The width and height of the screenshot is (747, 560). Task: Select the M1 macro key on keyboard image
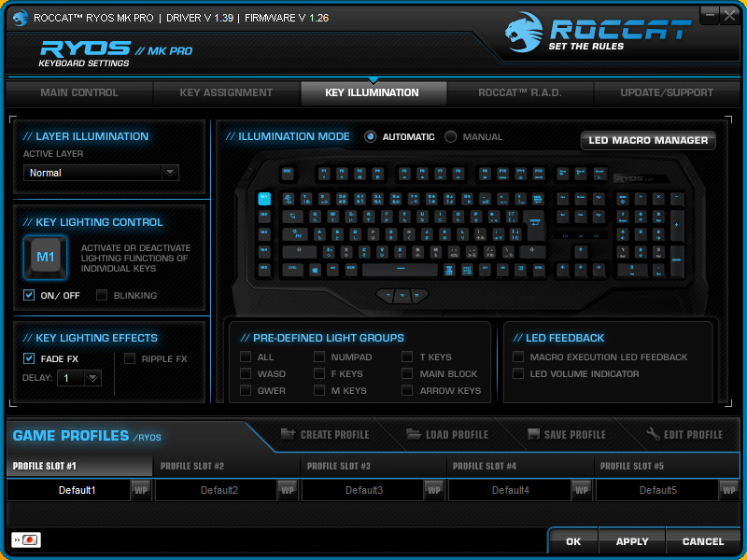(264, 199)
